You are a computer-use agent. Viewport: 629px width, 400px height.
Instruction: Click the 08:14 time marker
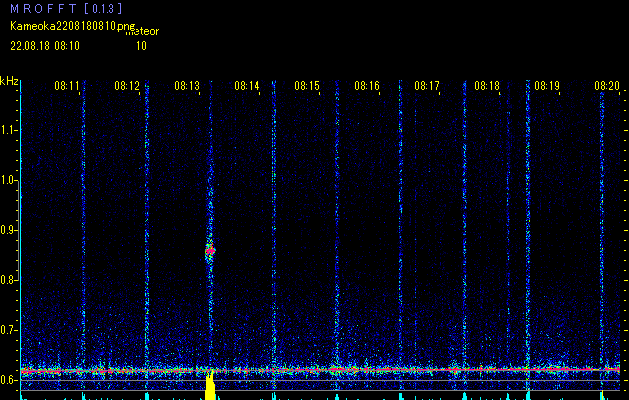coord(247,86)
